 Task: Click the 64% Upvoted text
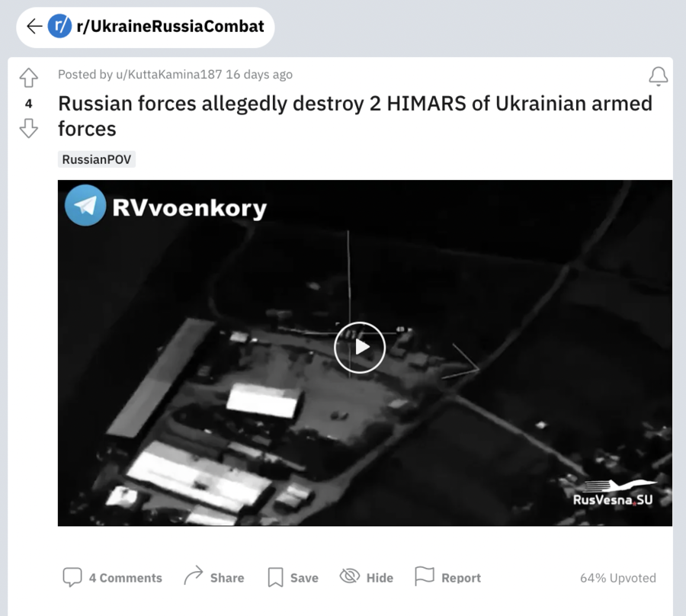(x=618, y=578)
